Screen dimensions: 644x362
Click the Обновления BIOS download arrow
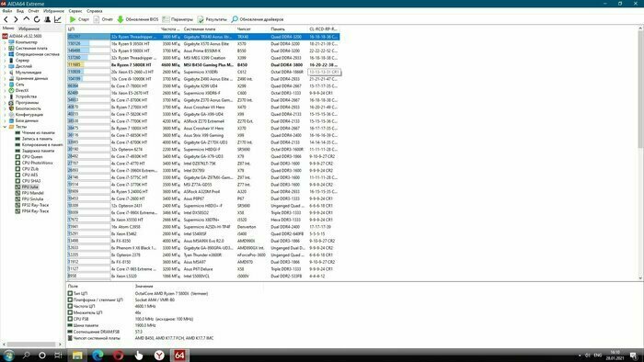point(121,19)
